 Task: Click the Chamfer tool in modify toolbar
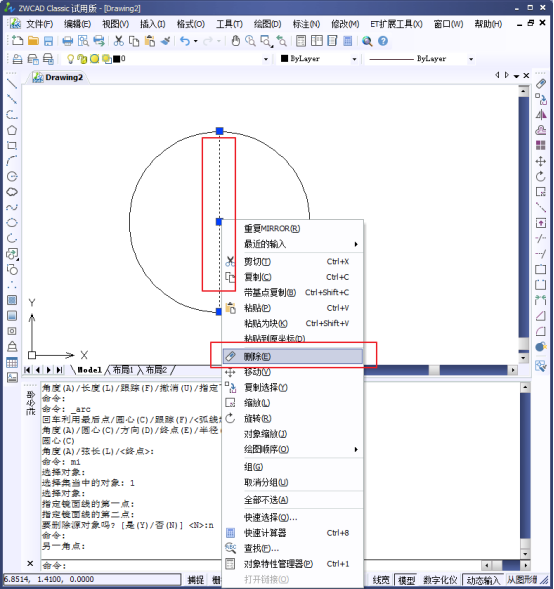pos(541,316)
